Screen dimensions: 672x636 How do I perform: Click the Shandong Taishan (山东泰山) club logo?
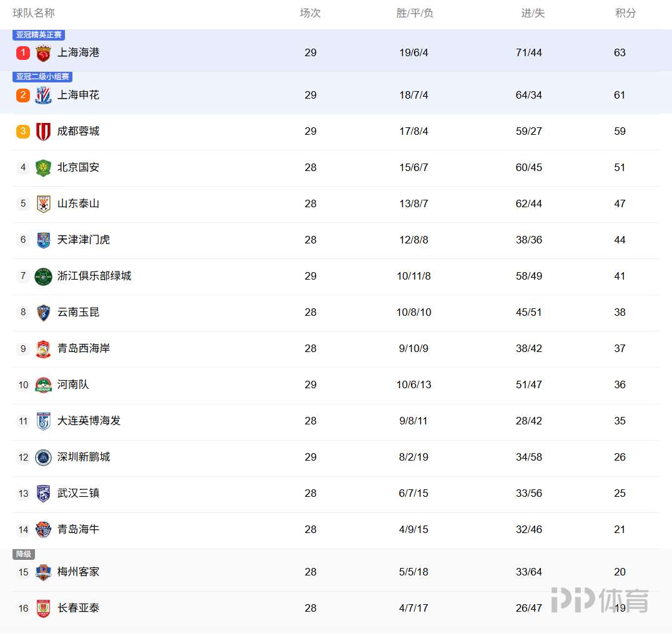pyautogui.click(x=43, y=204)
